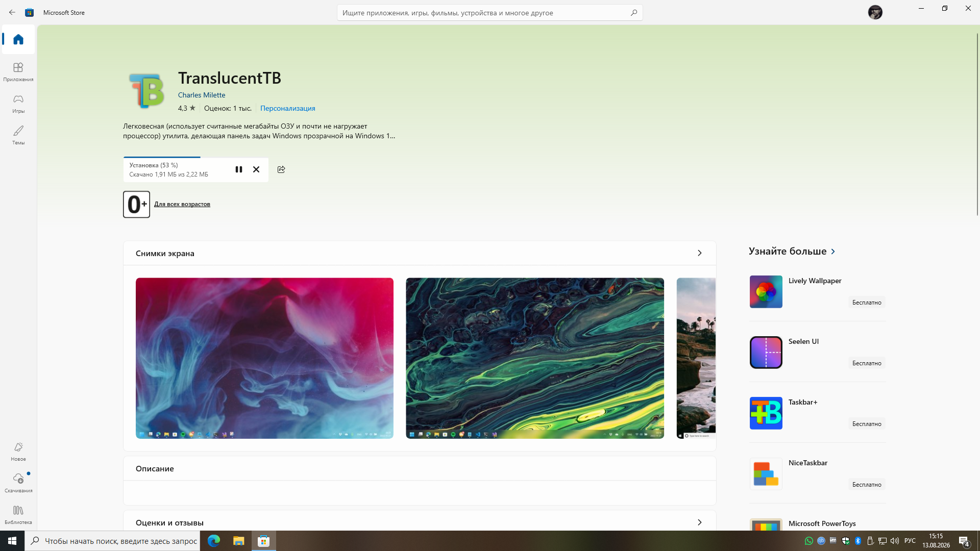Click the installation progress bar
The height and width of the screenshot is (551, 980).
pos(196,157)
